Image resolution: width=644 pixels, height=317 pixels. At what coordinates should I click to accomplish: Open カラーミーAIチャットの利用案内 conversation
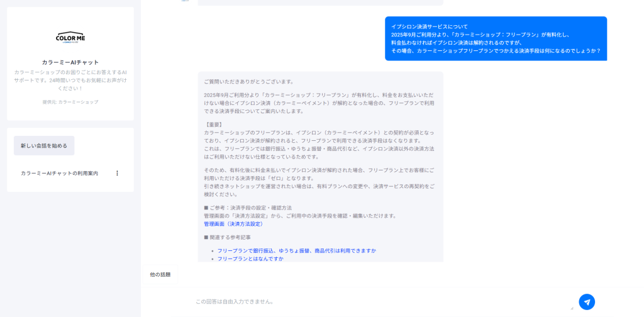point(60,174)
